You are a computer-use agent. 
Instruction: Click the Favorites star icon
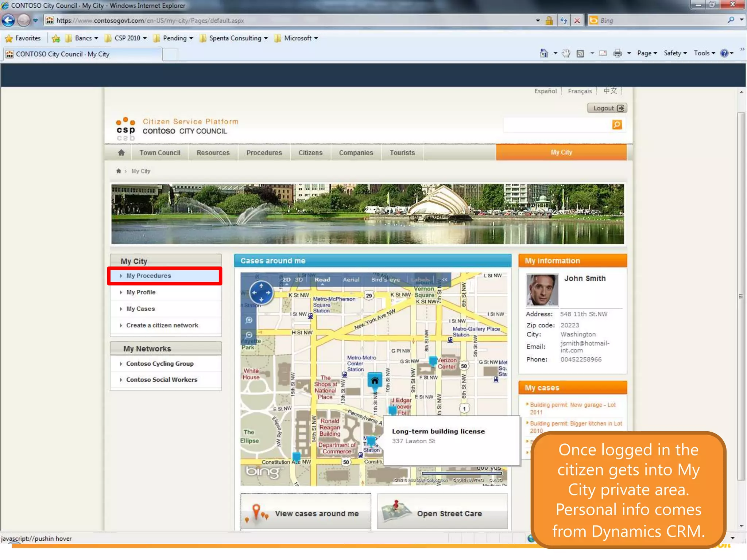tap(9, 38)
